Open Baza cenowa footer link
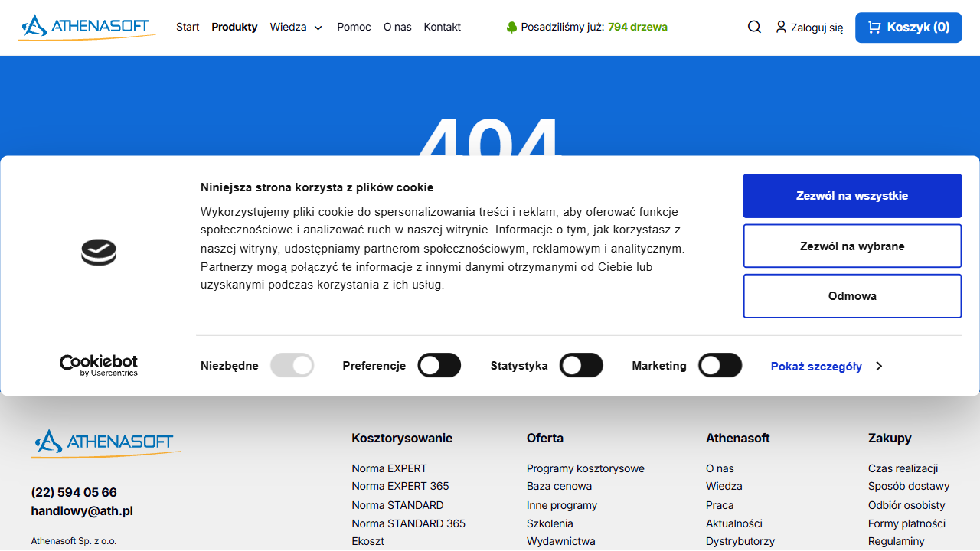The image size is (980, 551). point(559,486)
